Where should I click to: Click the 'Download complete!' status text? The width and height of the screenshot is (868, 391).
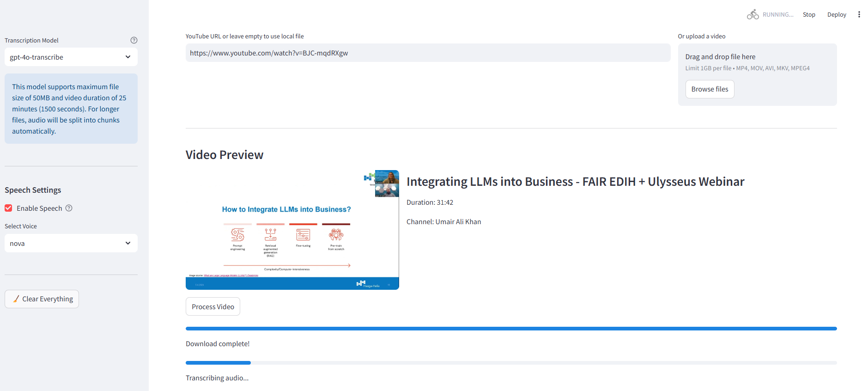[218, 344]
